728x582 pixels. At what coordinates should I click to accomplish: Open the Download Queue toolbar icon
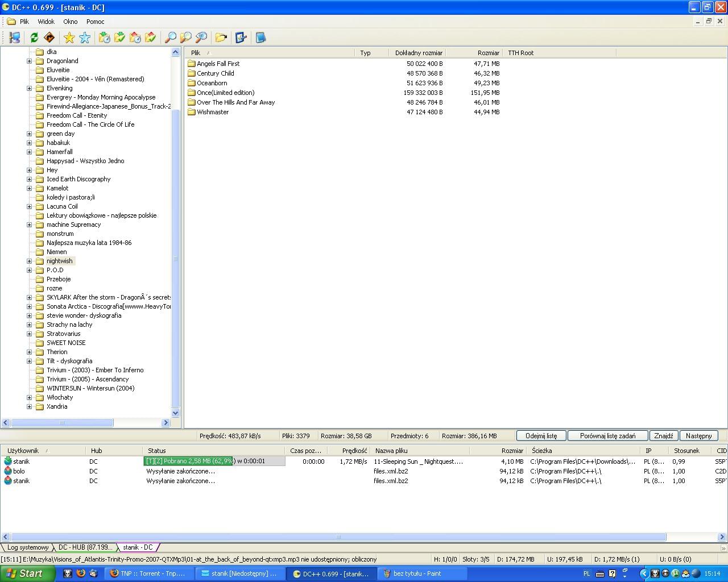click(105, 38)
